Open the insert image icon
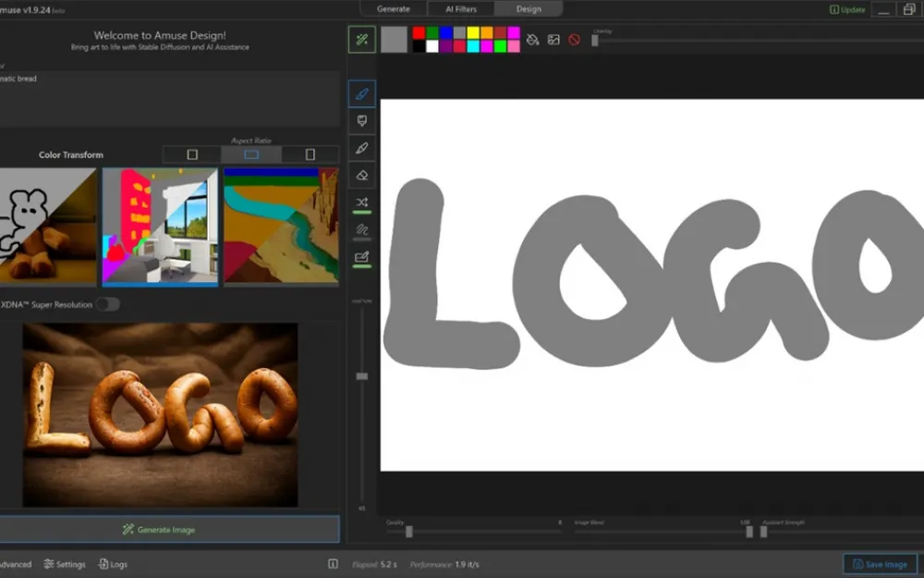 553,40
